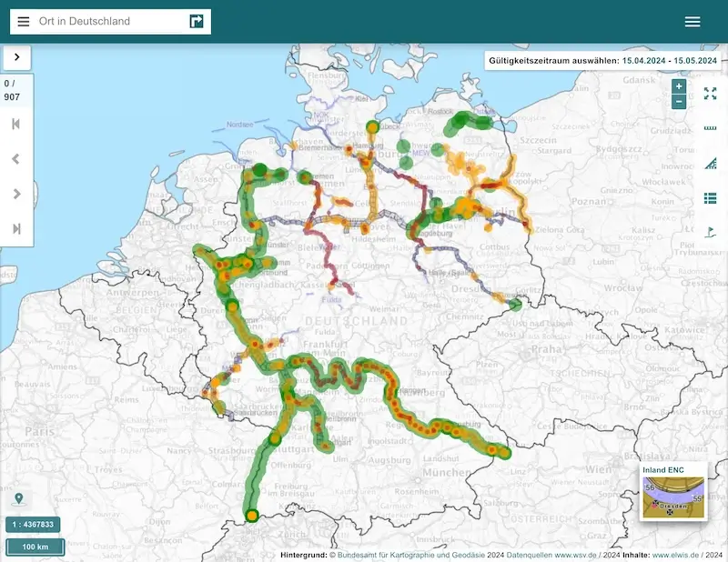The image size is (728, 562).
Task: Expand the left side panel chevron
Action: [17, 57]
